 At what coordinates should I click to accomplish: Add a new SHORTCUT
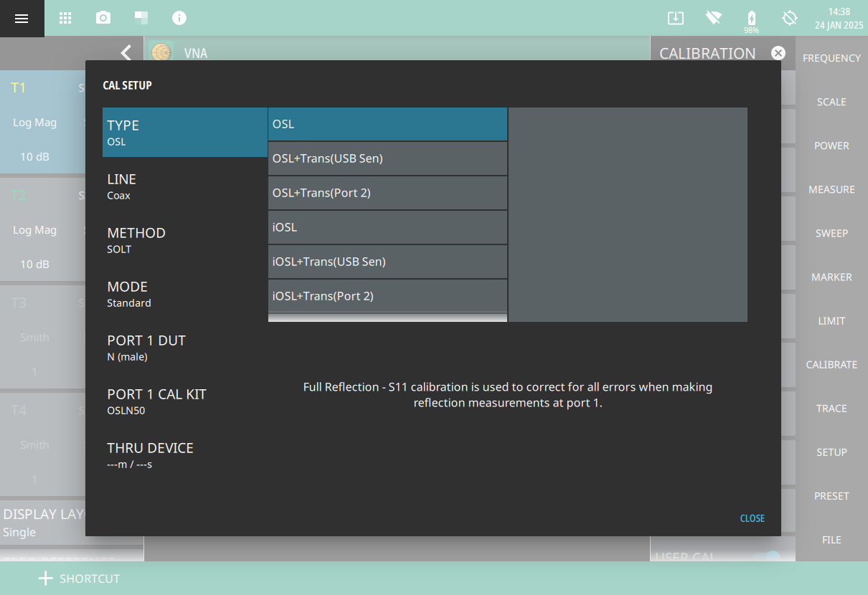79,579
